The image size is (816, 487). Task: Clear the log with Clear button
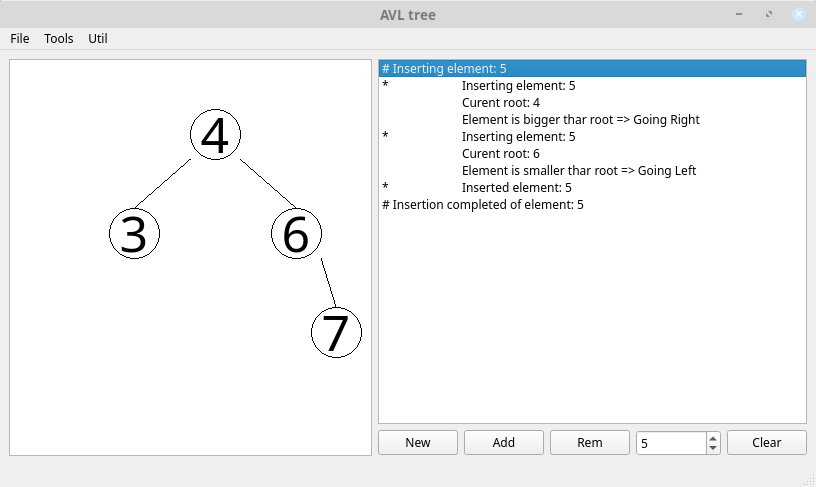[766, 442]
